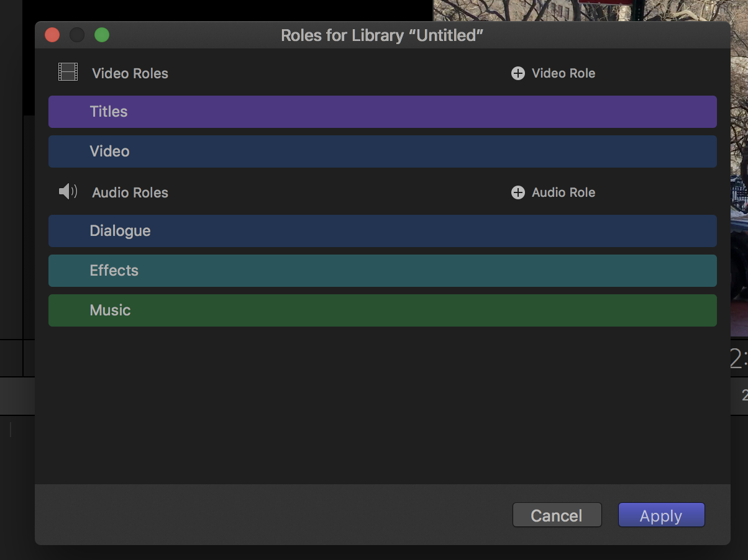
Task: Click the Effects role name label
Action: pos(114,271)
